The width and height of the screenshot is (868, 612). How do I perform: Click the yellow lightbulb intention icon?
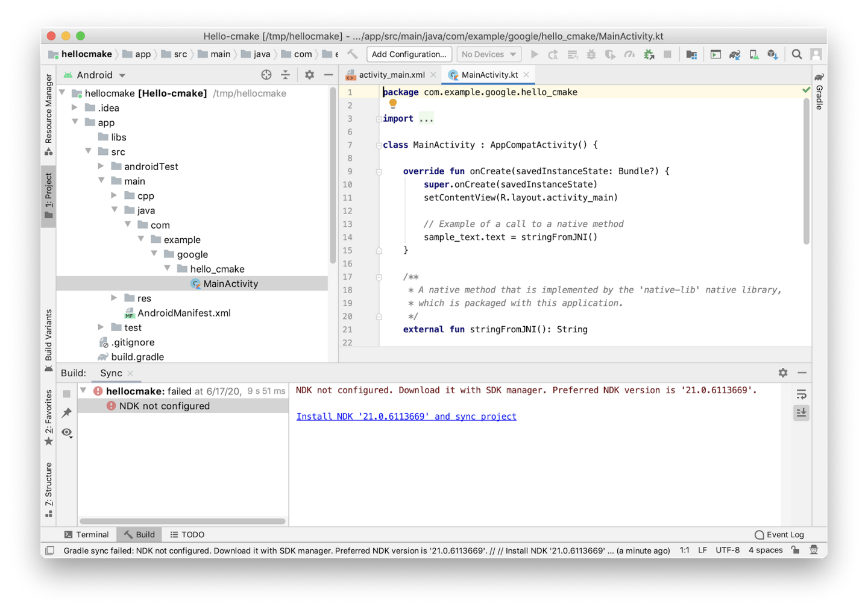(x=393, y=104)
